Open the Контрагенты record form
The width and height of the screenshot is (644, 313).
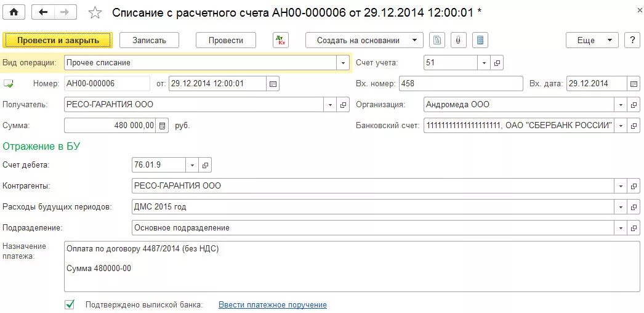click(x=634, y=186)
